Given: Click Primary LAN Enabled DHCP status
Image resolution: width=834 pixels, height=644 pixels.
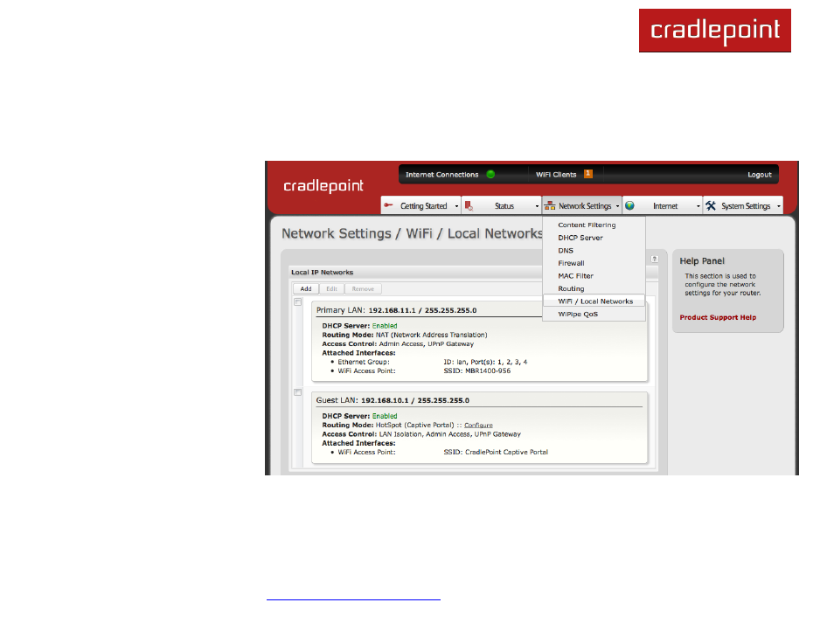Looking at the screenshot, I should click(x=385, y=326).
